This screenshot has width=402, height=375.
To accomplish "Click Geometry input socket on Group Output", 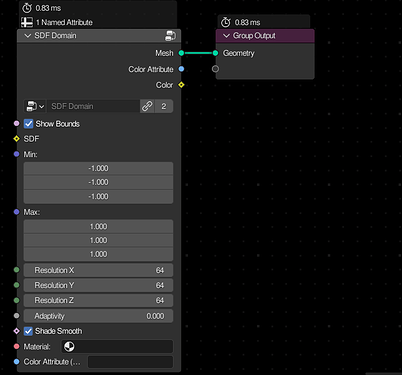I will coord(216,53).
